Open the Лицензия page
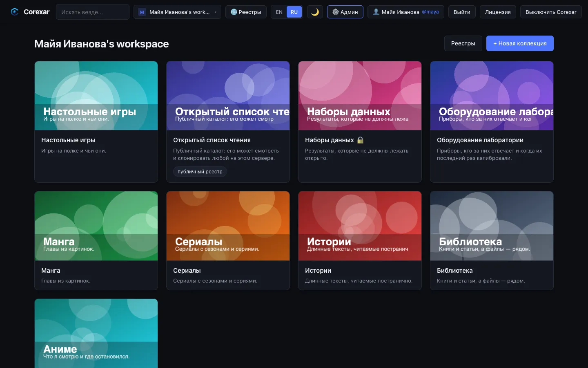Viewport: 588px width, 368px height. pyautogui.click(x=498, y=12)
